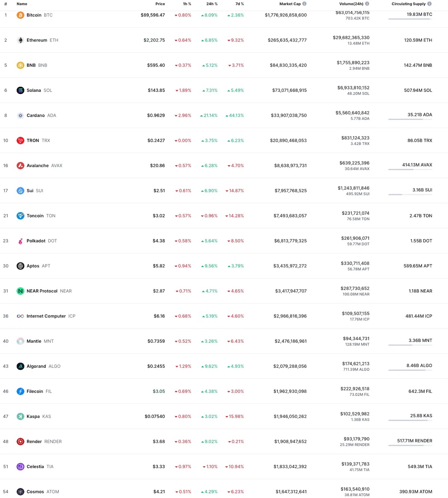Sort the table by Price column
The width and height of the screenshot is (448, 498).
160,4
